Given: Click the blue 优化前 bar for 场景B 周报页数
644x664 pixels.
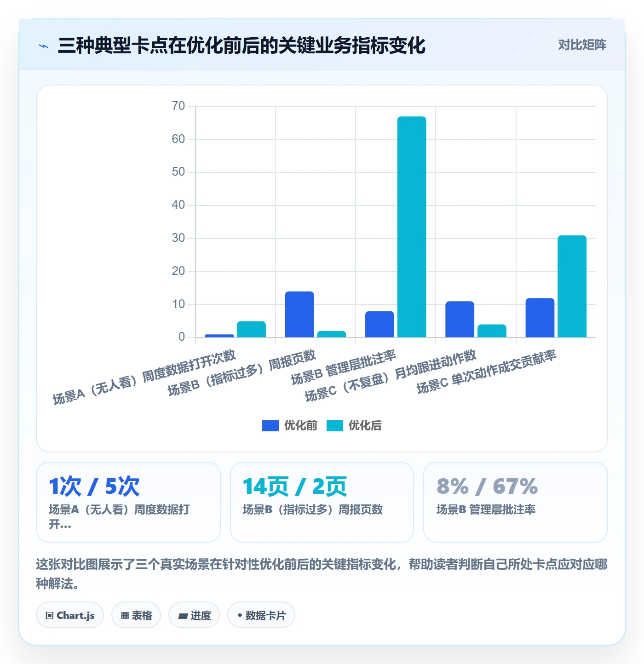Looking at the screenshot, I should (x=299, y=314).
